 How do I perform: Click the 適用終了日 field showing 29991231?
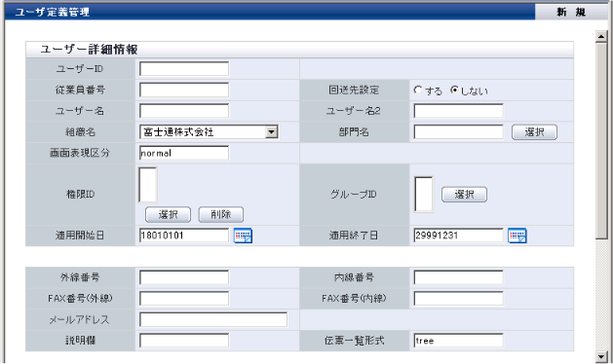[x=459, y=236]
